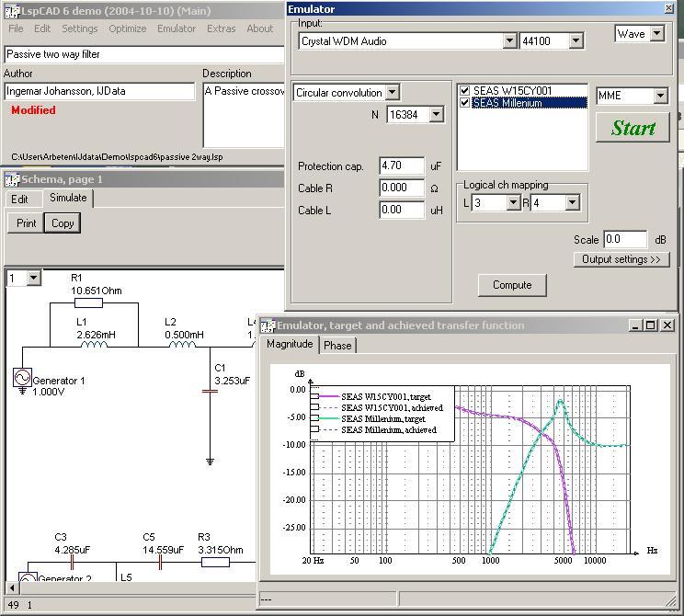Switch to the schema Edit tab
The image size is (684, 616).
point(19,200)
